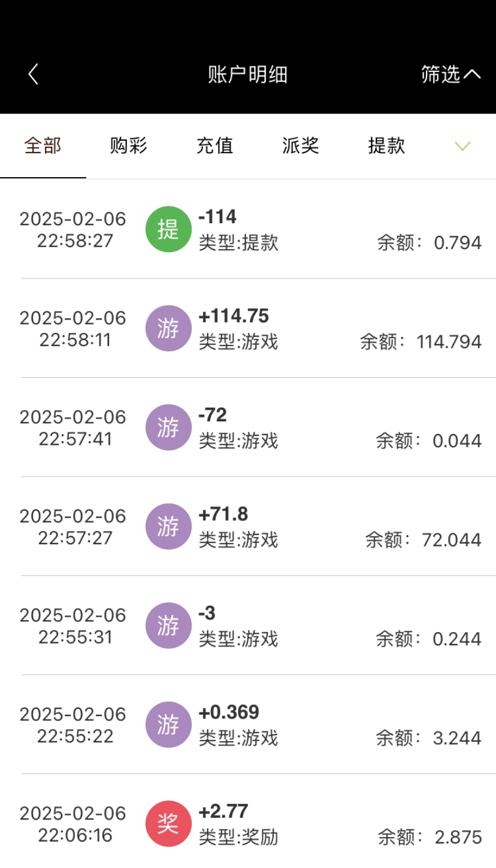Screen dimensions: 496x868
Task: Tap the 游 icon beside -72
Action: click(168, 427)
